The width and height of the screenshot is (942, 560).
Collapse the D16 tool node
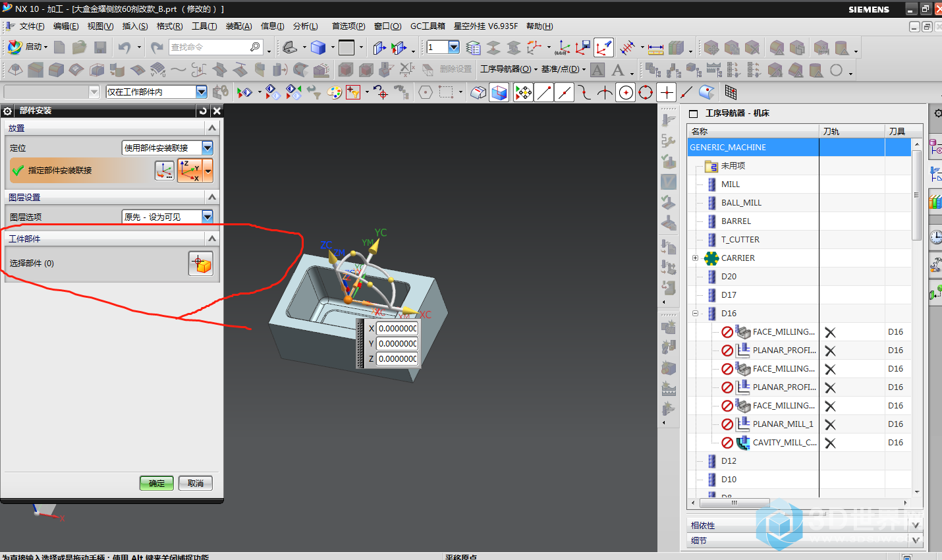click(x=695, y=314)
